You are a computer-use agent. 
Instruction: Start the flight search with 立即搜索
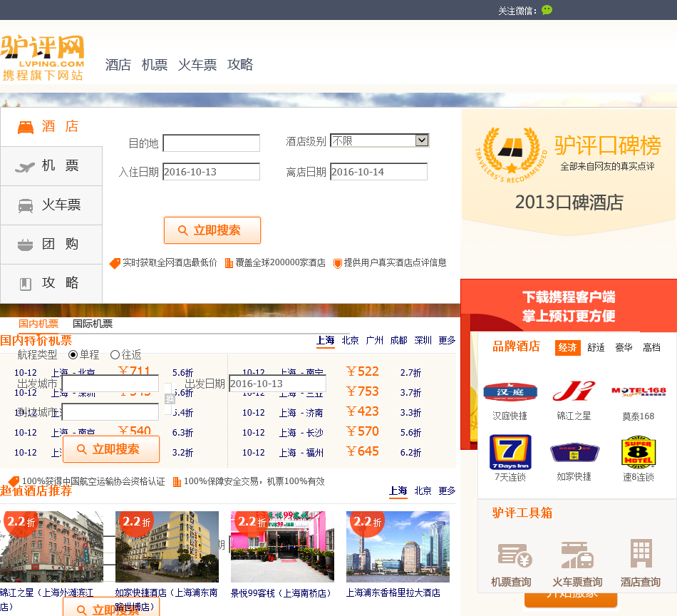tap(111, 449)
